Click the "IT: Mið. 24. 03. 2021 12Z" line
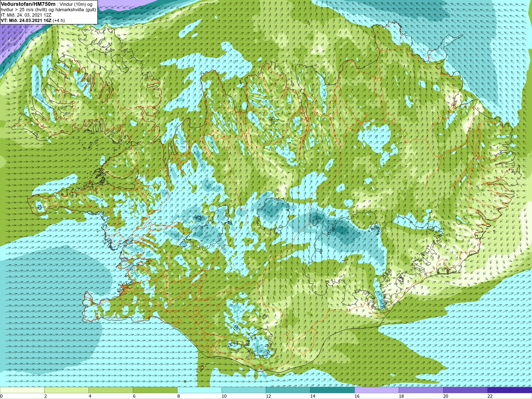The height and width of the screenshot is (399, 532). (26, 15)
